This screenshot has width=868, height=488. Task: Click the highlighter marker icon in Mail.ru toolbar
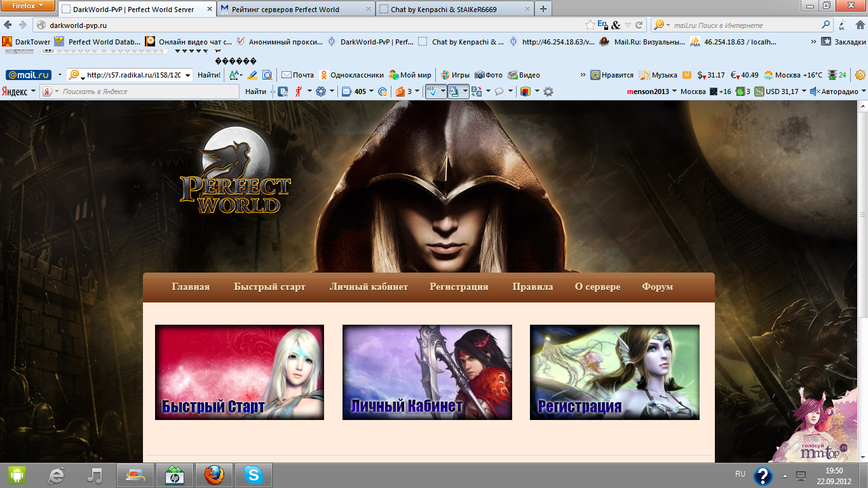pyautogui.click(x=252, y=75)
